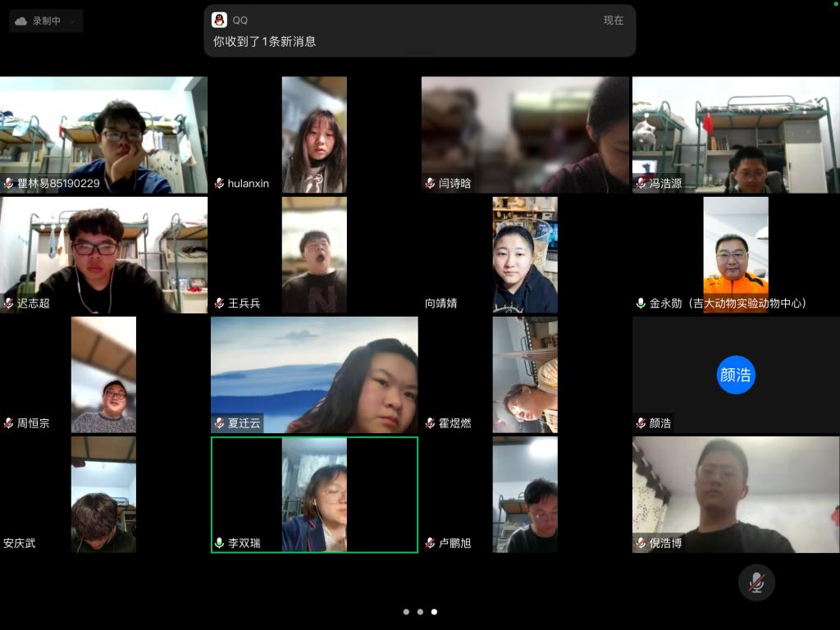Select 冯浩源's video thumbnail
The height and width of the screenshot is (630, 840).
click(736, 135)
